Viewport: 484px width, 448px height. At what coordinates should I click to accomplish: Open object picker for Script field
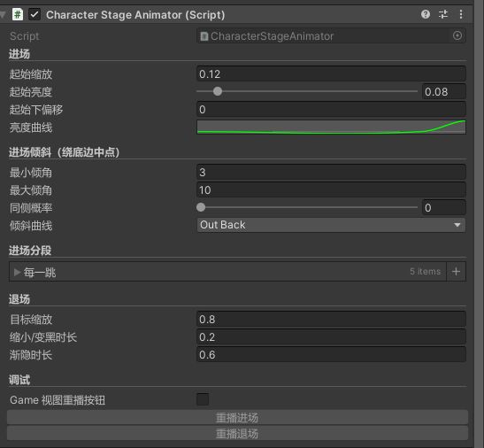[457, 35]
